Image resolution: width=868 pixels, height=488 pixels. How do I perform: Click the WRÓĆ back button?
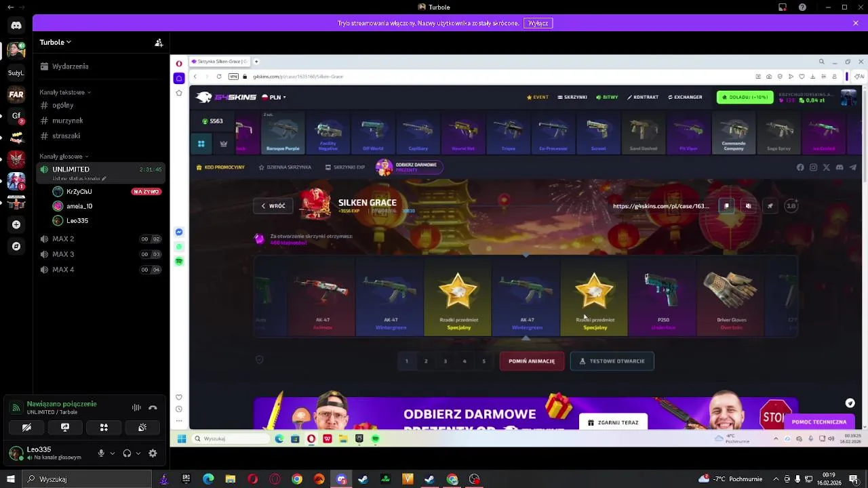tap(273, 206)
